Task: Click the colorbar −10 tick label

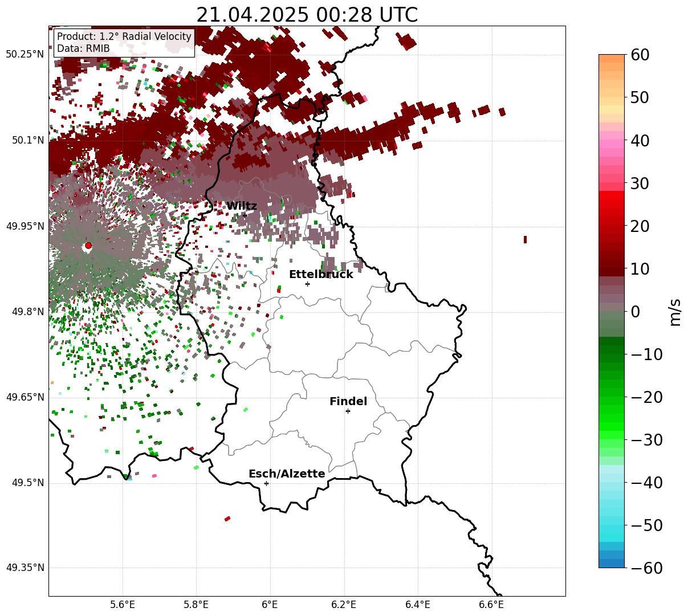Action: [646, 354]
